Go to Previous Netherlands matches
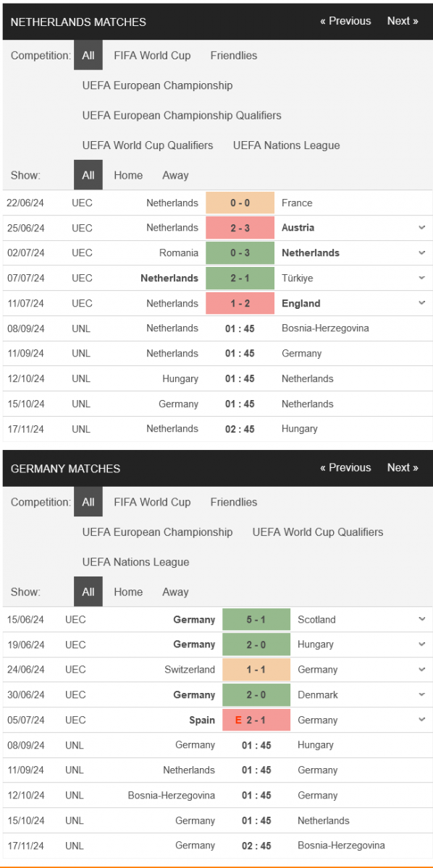This screenshot has width=433, height=868. coord(345,21)
